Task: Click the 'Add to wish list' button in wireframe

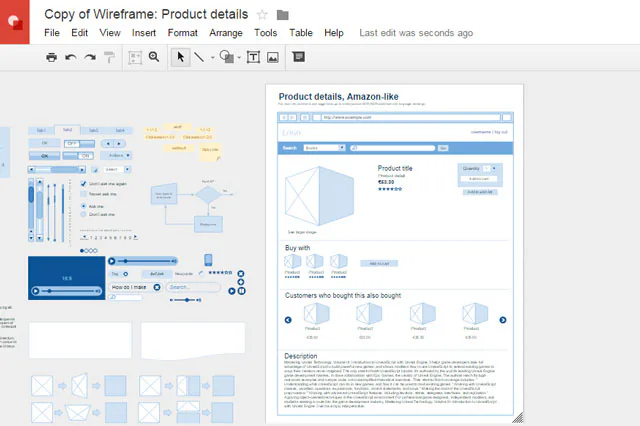Action: pyautogui.click(x=480, y=192)
